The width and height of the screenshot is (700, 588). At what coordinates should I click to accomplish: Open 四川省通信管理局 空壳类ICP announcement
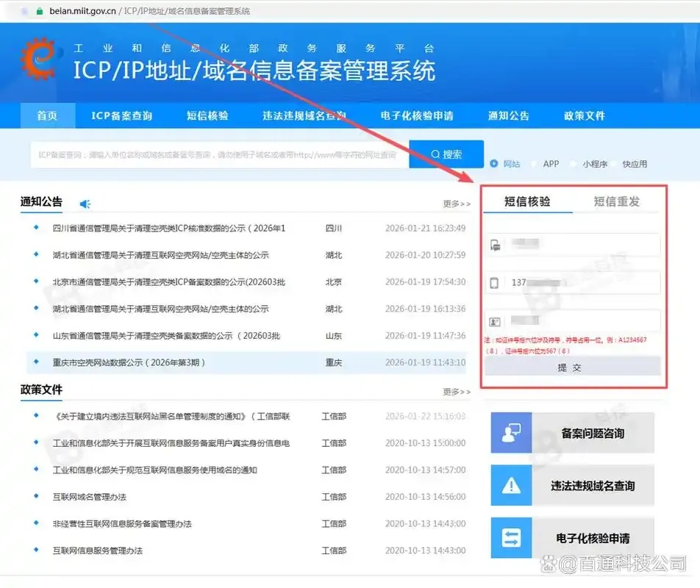coord(169,228)
